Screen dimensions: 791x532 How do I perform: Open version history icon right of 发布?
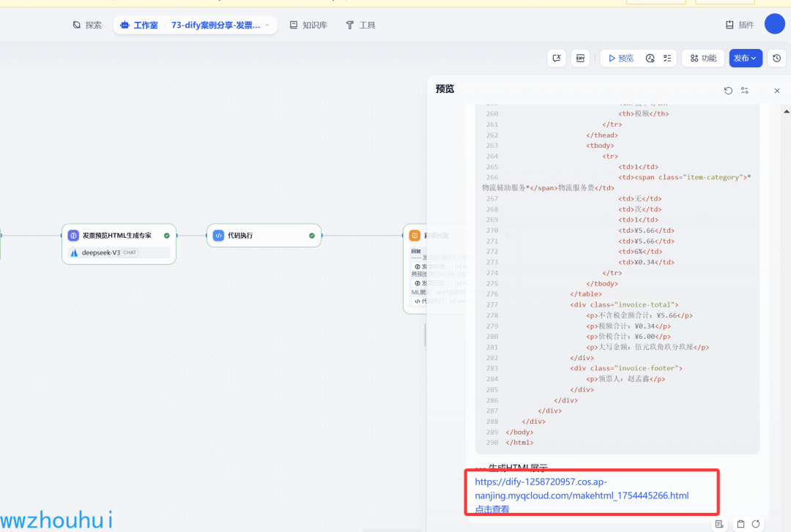point(777,59)
